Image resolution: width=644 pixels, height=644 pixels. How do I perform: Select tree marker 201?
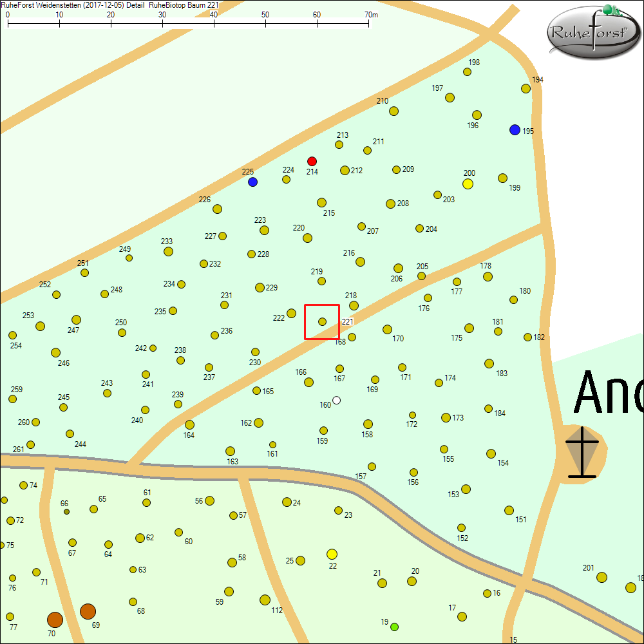click(601, 577)
